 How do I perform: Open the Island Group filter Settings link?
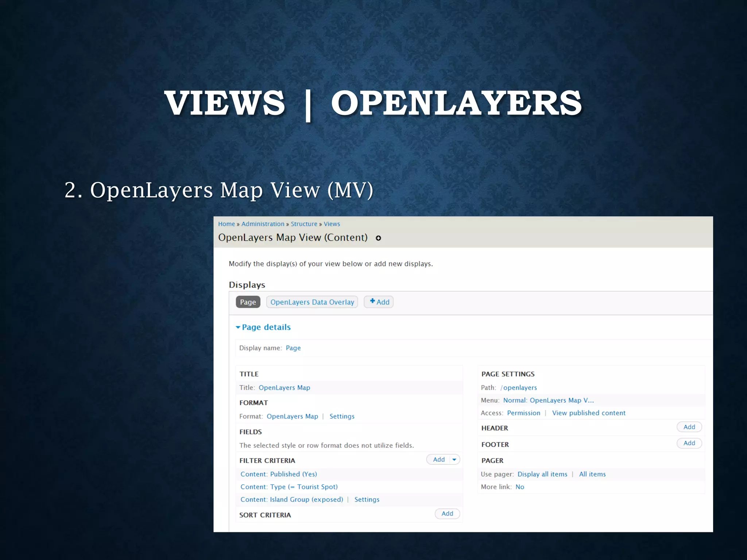click(367, 499)
